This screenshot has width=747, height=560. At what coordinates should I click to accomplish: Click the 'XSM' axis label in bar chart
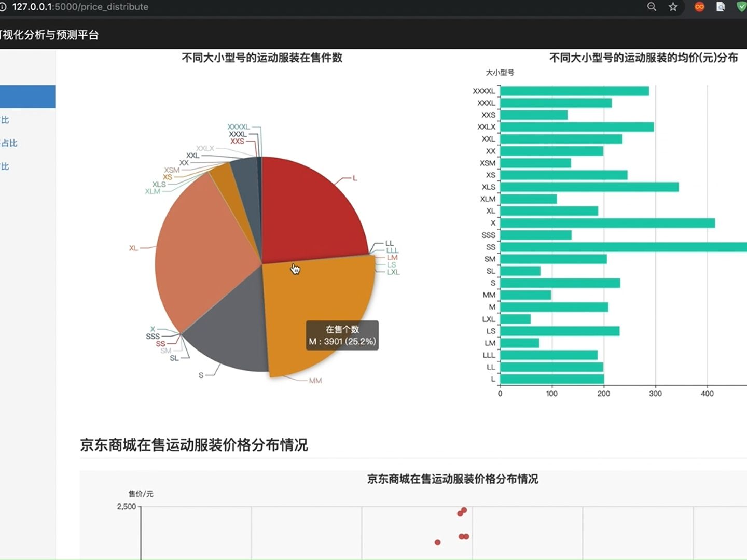point(488,163)
